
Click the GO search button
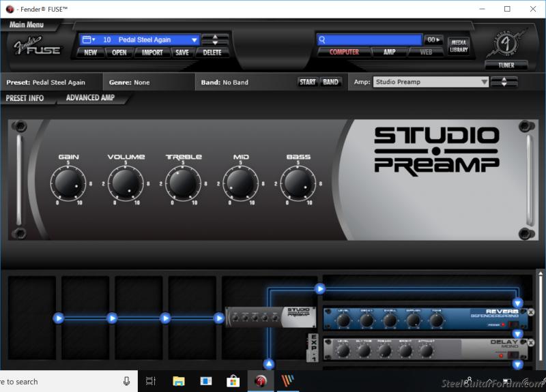point(433,40)
